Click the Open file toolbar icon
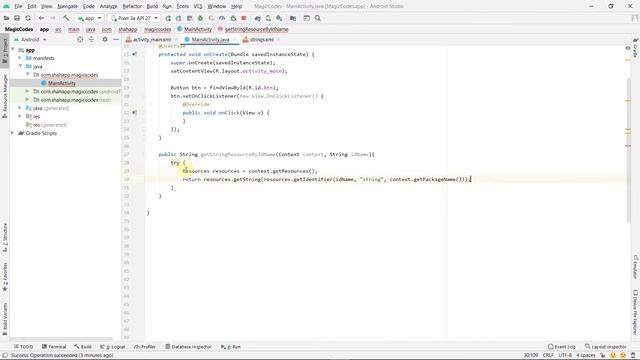Screen dimensions: 640x360 click(7, 18)
